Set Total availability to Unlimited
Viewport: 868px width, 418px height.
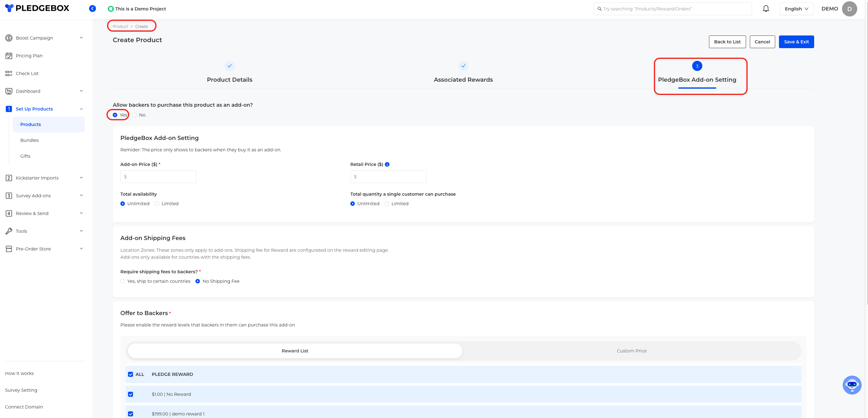click(x=123, y=204)
